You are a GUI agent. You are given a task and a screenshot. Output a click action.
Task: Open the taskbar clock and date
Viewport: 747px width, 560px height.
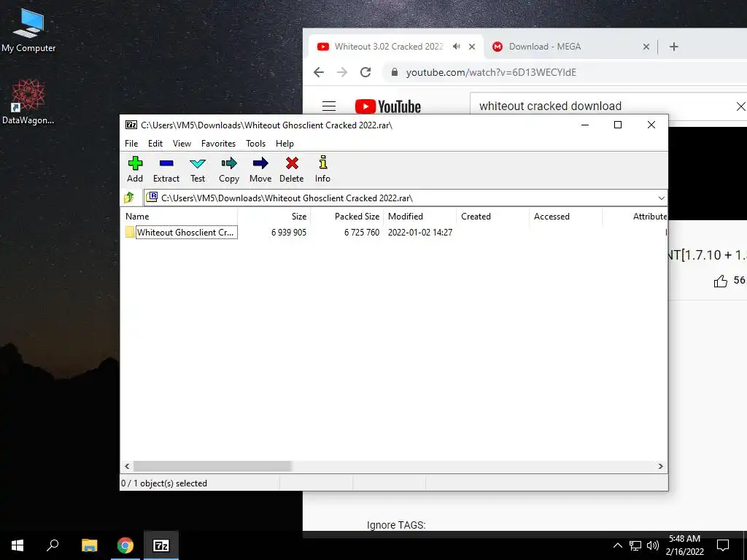[684, 545]
